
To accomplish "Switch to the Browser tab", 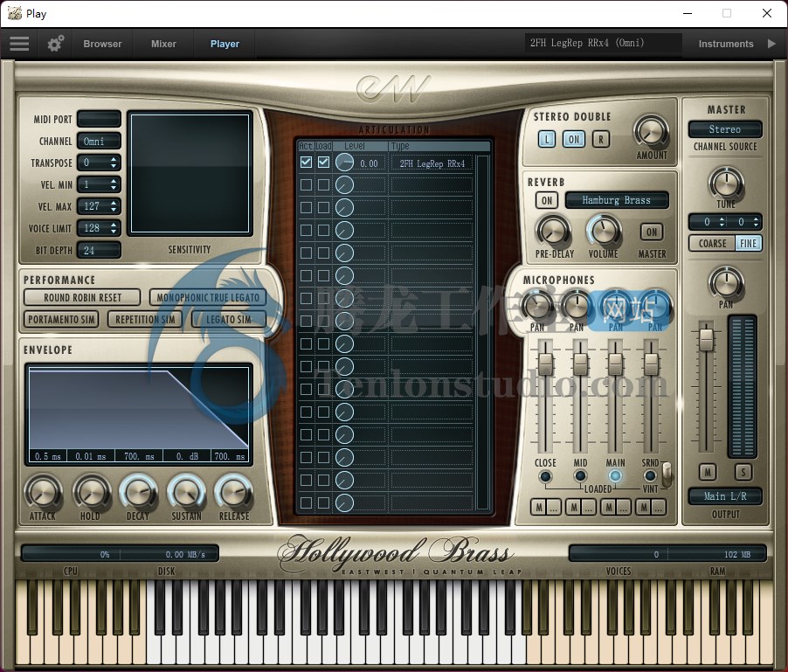I will [x=102, y=44].
